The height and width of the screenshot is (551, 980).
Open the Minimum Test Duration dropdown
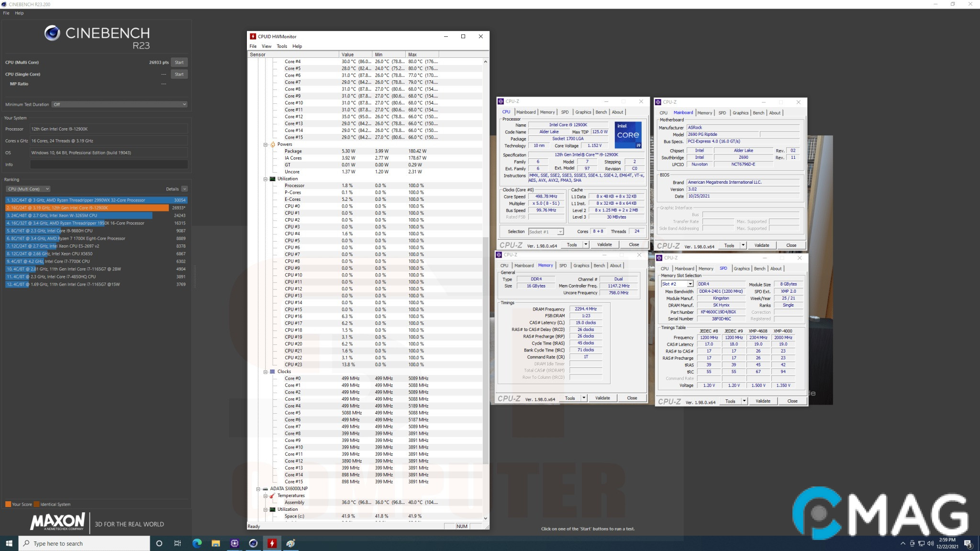point(120,104)
